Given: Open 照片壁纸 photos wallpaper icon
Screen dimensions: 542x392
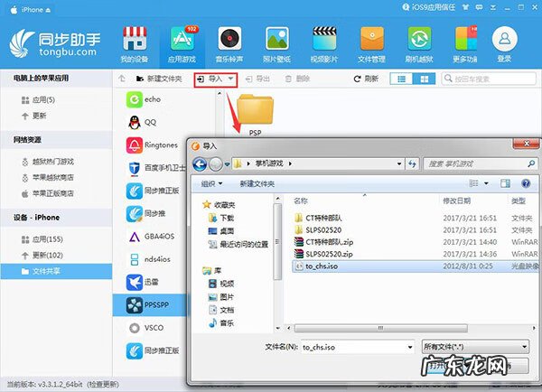Looking at the screenshot, I should click(x=277, y=39).
